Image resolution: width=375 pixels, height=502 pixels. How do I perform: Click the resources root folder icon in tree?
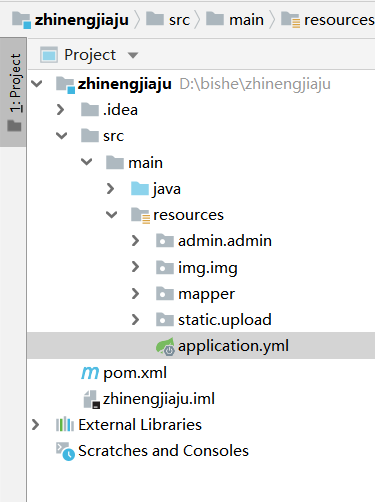[x=140, y=215]
